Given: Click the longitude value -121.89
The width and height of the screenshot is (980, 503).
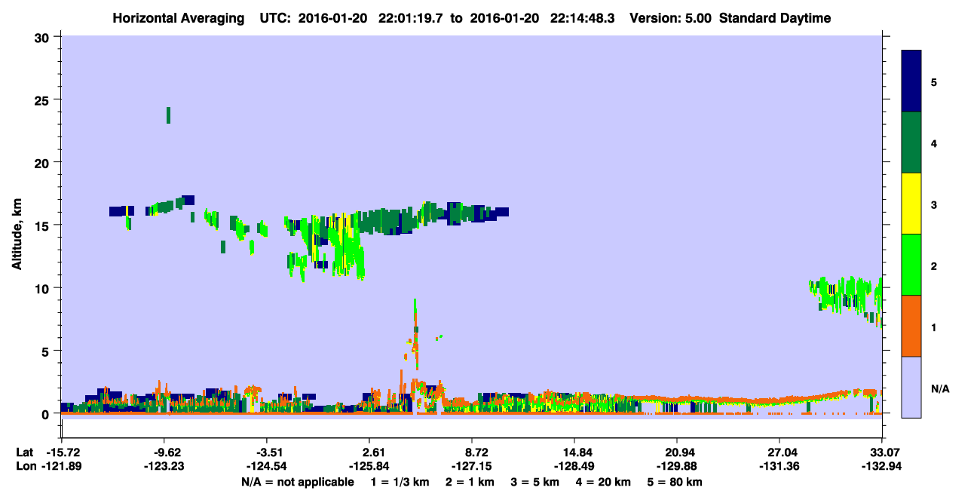Looking at the screenshot, I should pyautogui.click(x=62, y=466).
